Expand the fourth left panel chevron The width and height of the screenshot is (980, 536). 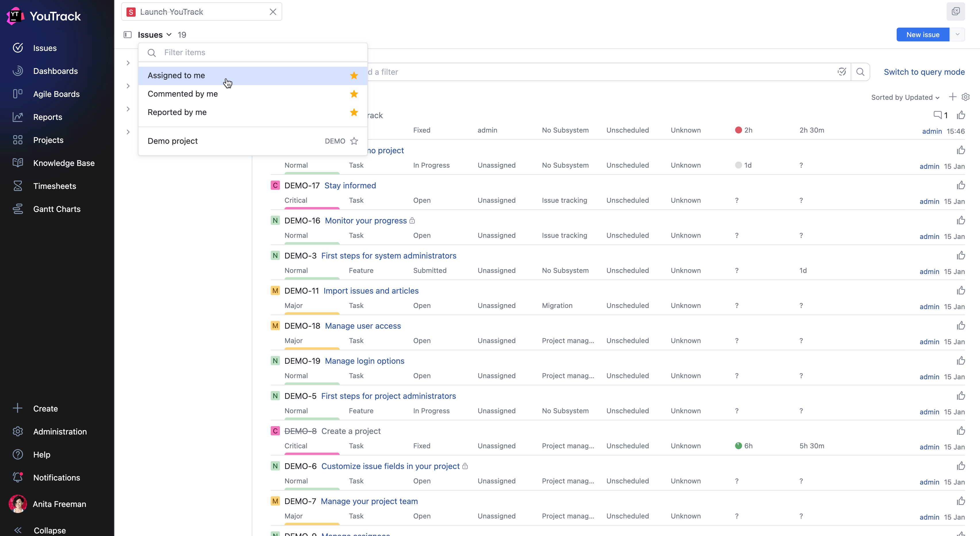[x=128, y=132]
